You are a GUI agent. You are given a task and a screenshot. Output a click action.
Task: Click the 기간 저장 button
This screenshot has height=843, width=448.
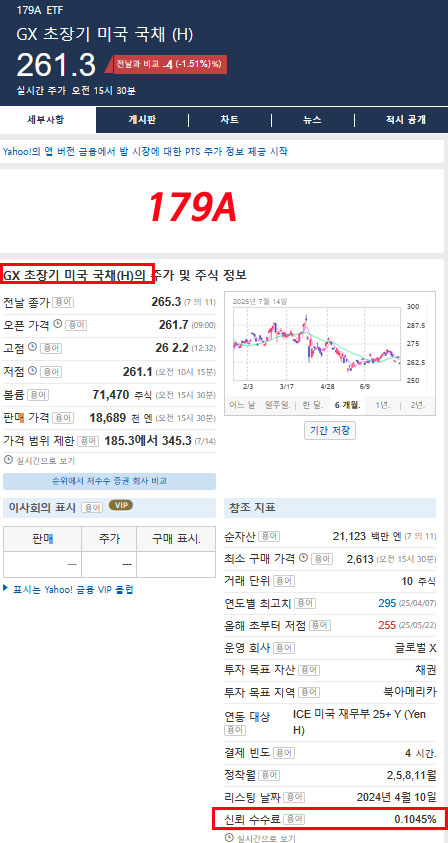(330, 430)
